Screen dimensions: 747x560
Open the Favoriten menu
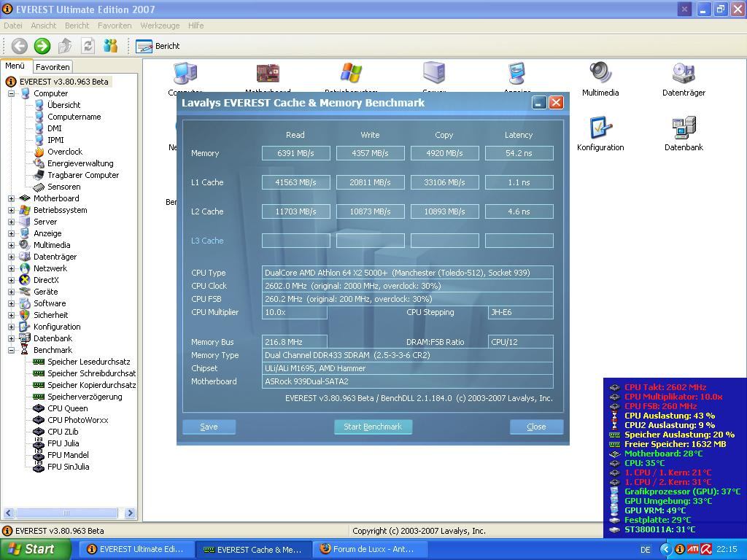click(115, 26)
